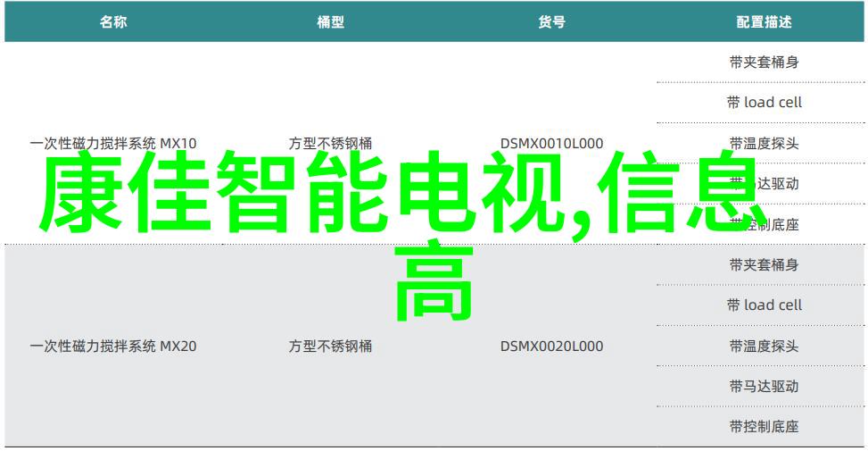Click 带 load cell in the MX10 configuration
The width and height of the screenshot is (868, 451).
coord(764,103)
